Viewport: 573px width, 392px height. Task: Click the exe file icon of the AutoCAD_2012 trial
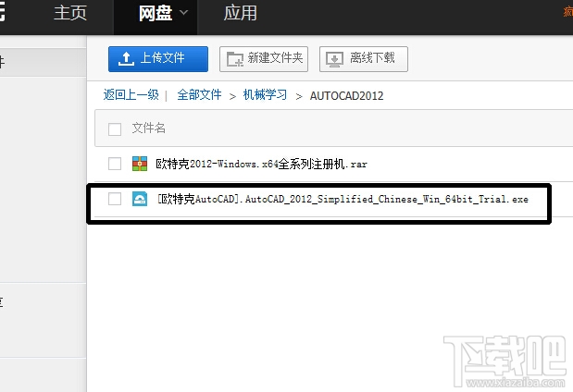click(x=140, y=199)
